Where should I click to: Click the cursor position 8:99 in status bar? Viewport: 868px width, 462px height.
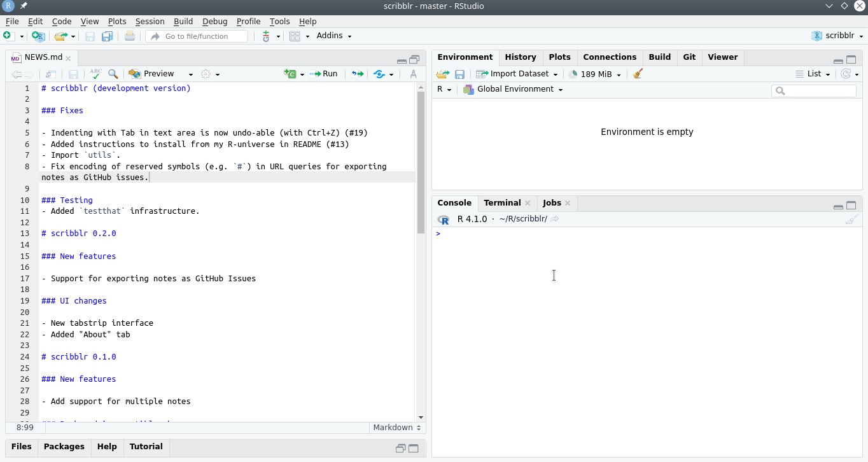25,428
